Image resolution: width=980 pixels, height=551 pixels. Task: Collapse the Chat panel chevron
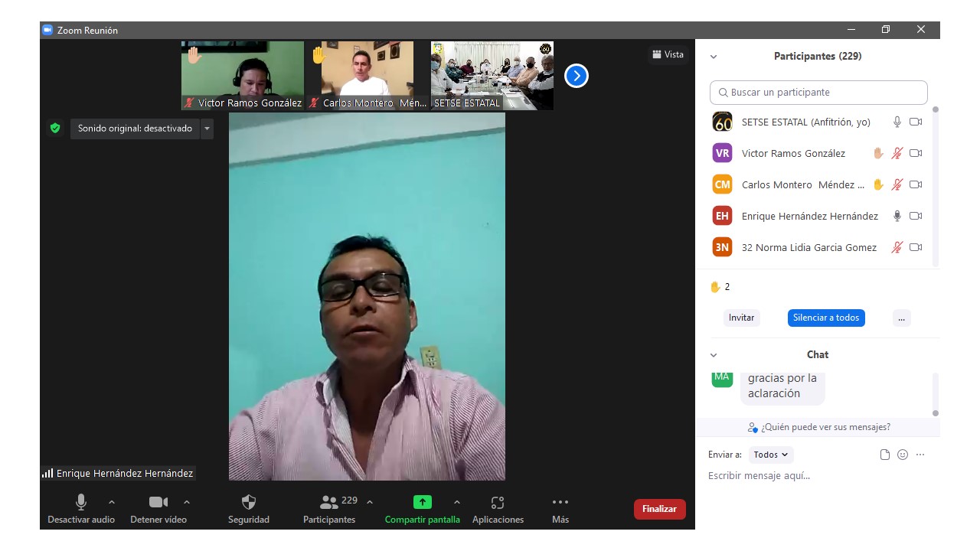714,355
